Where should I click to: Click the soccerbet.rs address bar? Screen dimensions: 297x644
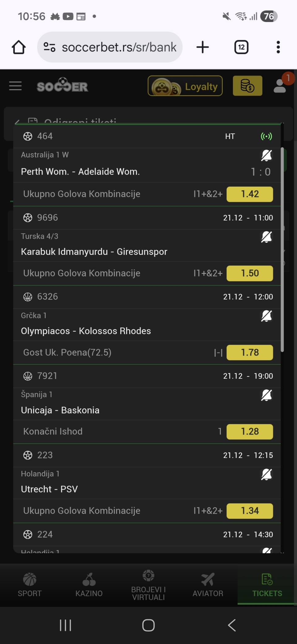point(119,47)
